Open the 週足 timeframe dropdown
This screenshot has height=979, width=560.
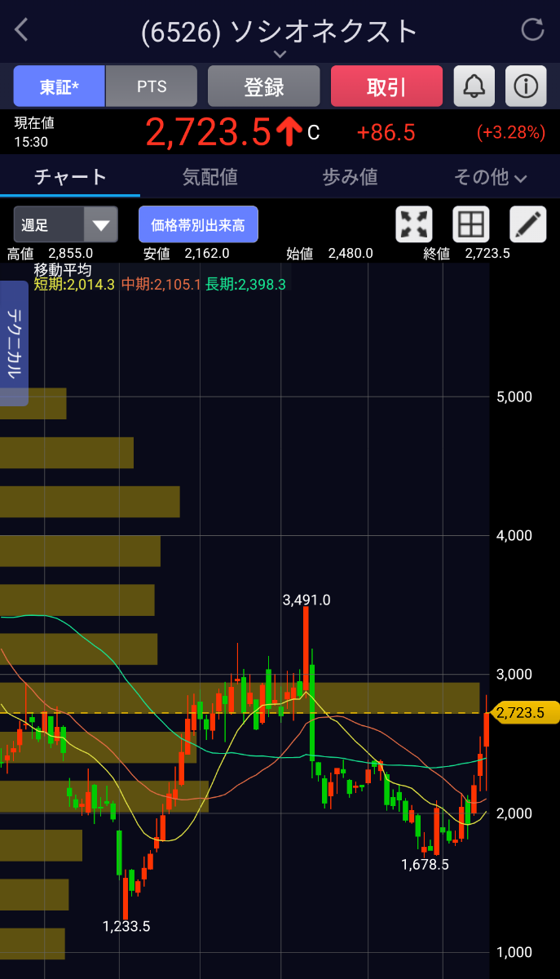coord(66,224)
